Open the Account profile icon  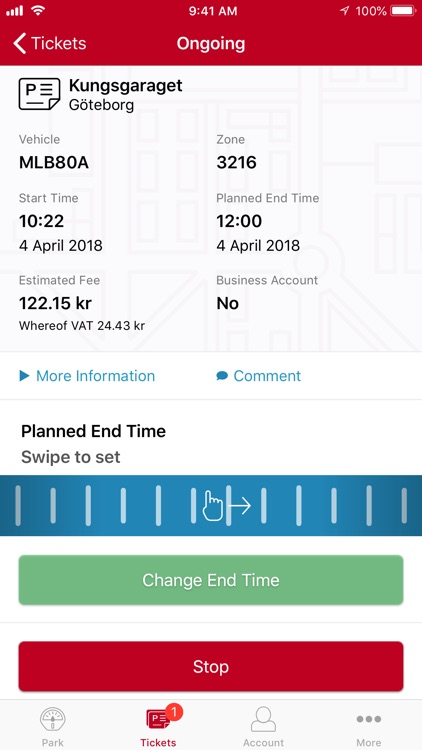point(263,720)
